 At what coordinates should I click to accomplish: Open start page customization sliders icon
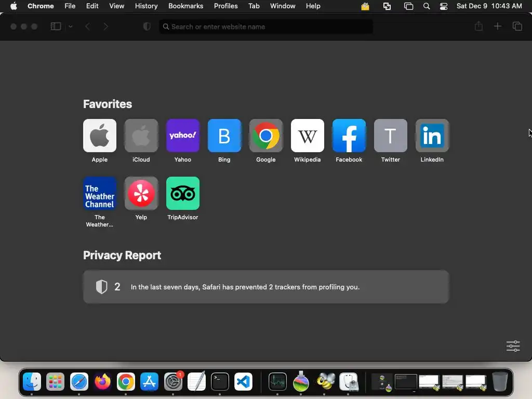click(x=513, y=346)
